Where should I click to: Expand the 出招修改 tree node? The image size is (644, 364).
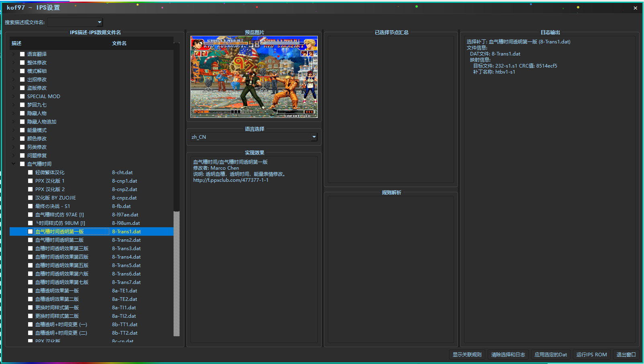pyautogui.click(x=14, y=79)
